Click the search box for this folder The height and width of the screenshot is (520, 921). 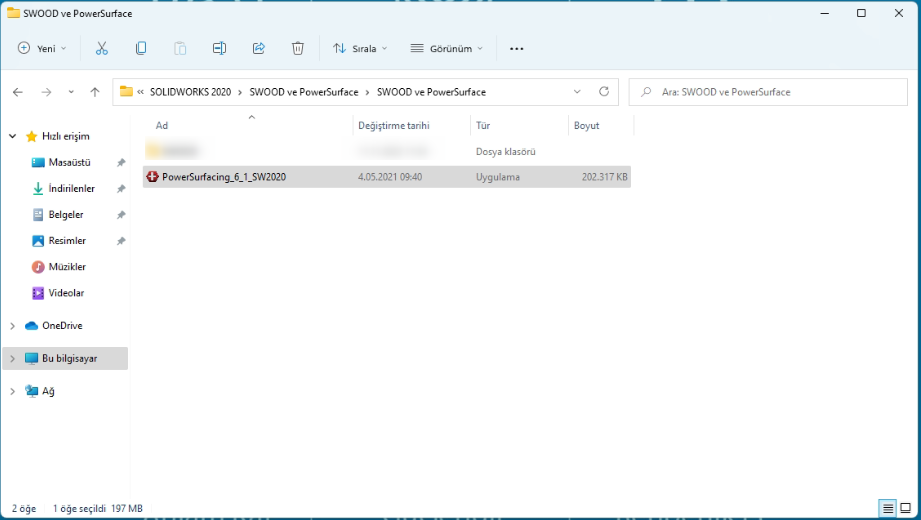(768, 92)
